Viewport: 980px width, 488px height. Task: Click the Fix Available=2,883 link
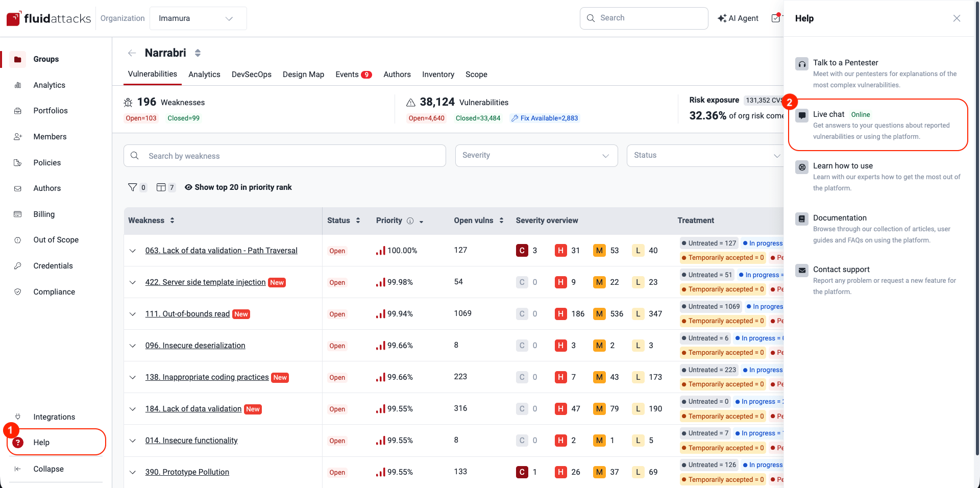click(545, 118)
